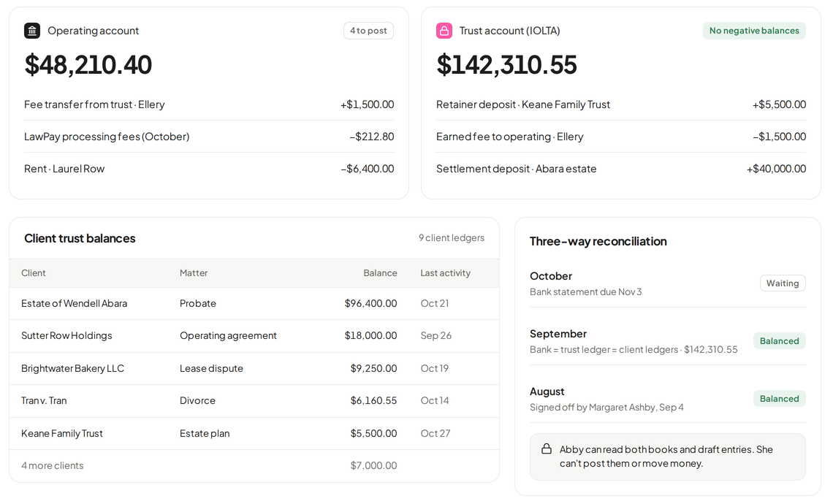Click the 'Matter' column header

194,273
